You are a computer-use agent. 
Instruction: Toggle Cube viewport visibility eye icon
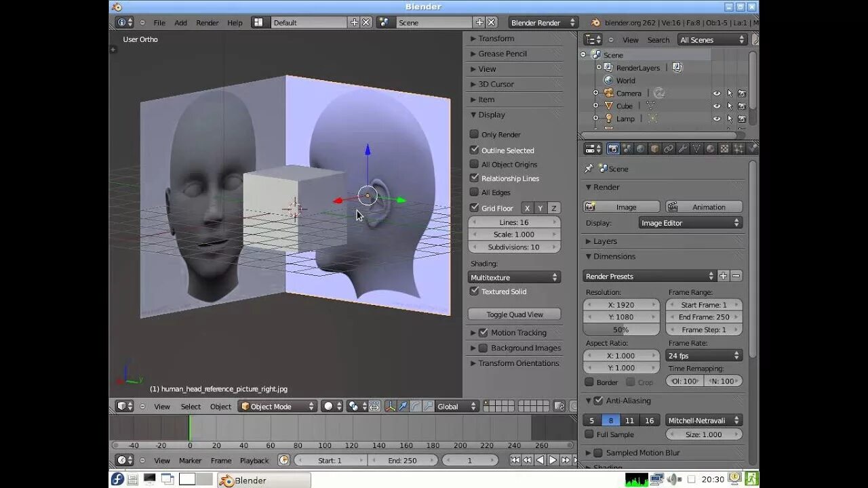click(x=717, y=106)
